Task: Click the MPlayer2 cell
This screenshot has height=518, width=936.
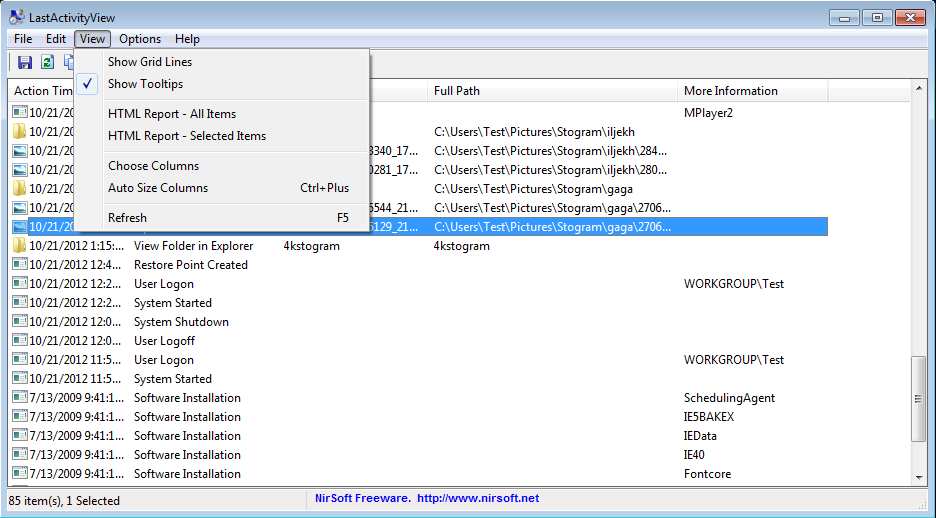Action: pyautogui.click(x=708, y=113)
